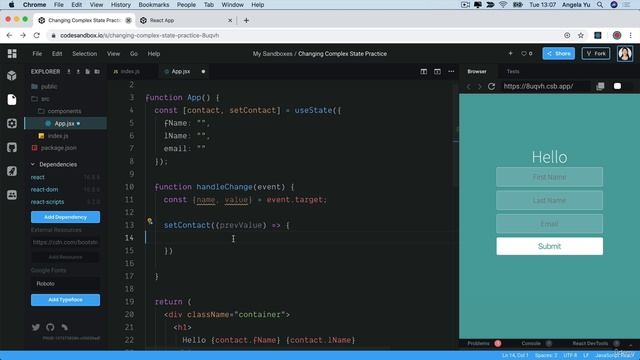This screenshot has height=360, width=640.
Task: Open the Go menu
Action: [x=134, y=53]
